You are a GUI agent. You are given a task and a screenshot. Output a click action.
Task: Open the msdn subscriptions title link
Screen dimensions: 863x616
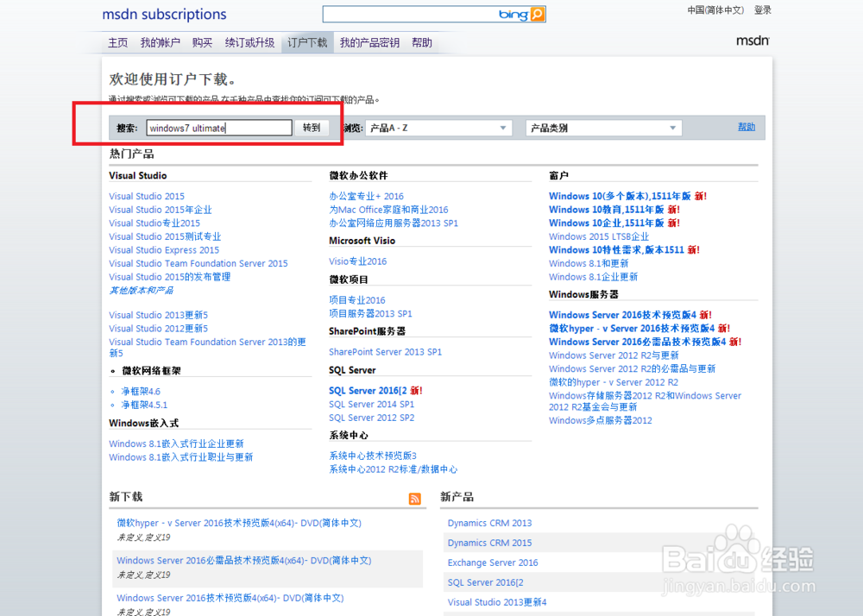click(164, 15)
